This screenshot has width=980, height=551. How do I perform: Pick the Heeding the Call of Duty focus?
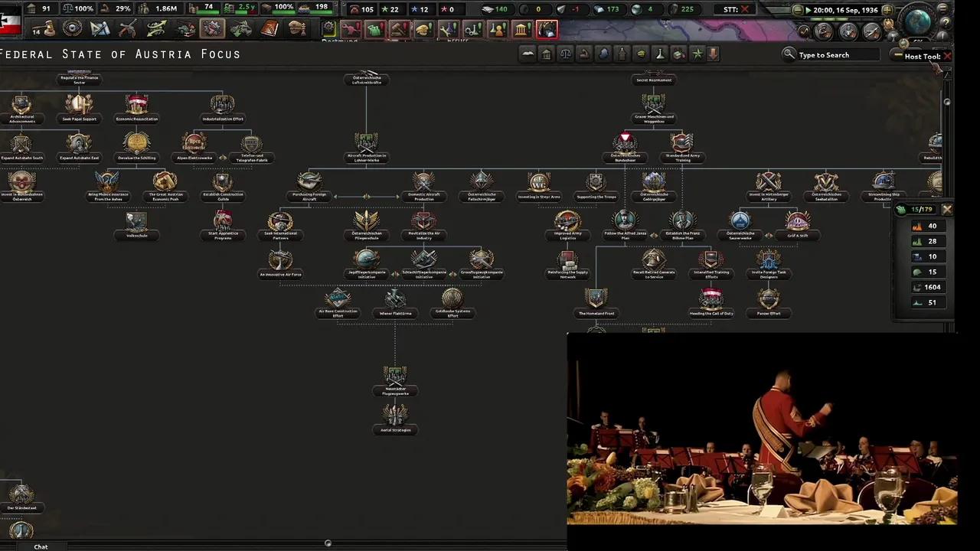[711, 302]
